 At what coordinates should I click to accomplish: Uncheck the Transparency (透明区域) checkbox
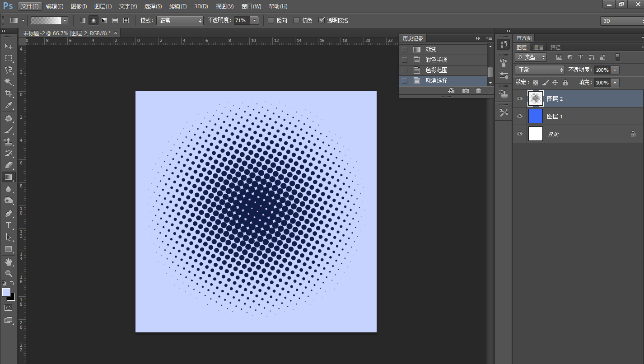coord(322,20)
